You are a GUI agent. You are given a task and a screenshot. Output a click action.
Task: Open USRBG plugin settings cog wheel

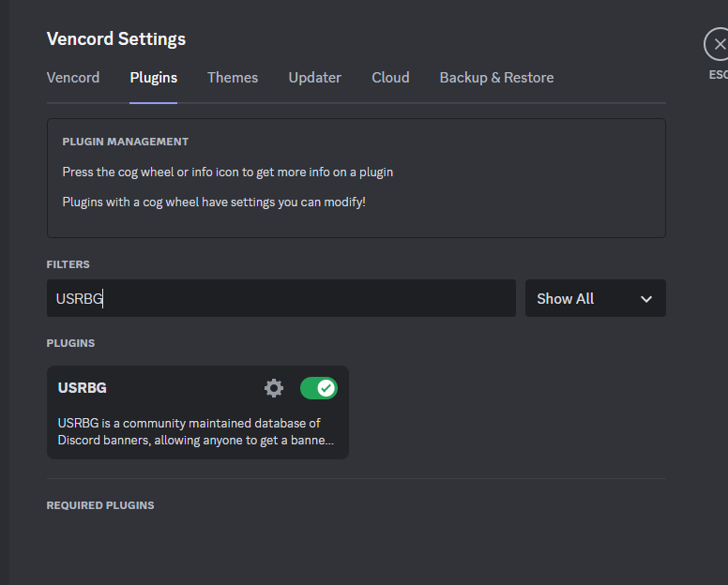click(274, 388)
